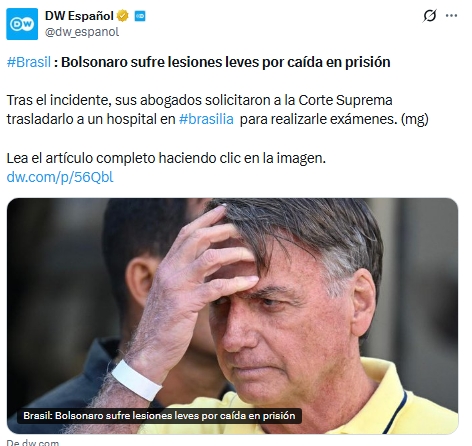Open the DW logo profile avatar
Viewport: 472px width, 446px height.
click(x=22, y=24)
